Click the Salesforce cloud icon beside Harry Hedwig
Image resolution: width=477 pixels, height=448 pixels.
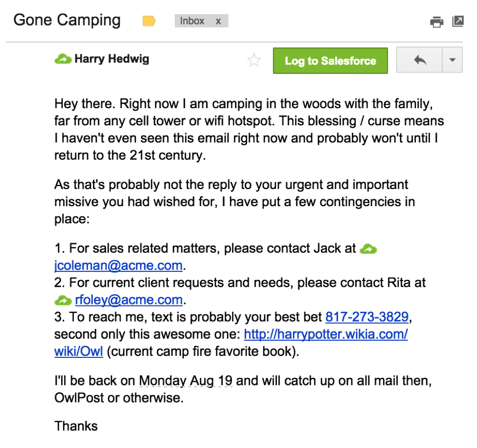tap(63, 60)
